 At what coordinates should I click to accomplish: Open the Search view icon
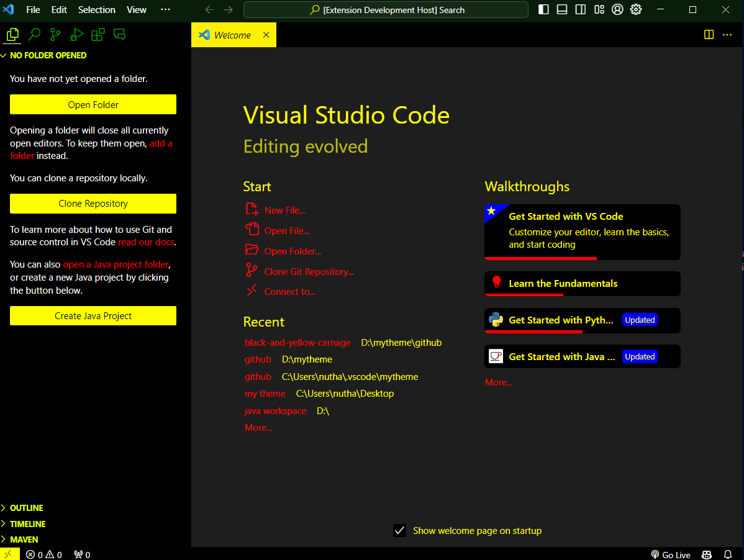tap(34, 35)
